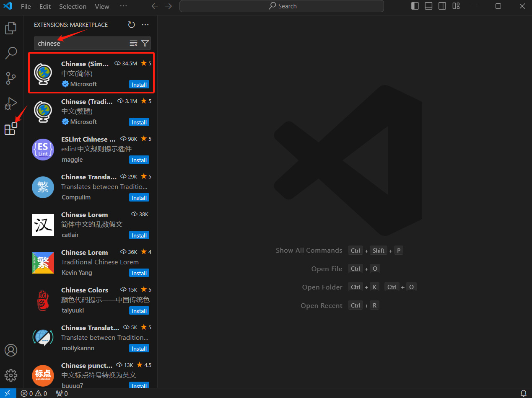Click the title bar Search command center

(x=282, y=6)
